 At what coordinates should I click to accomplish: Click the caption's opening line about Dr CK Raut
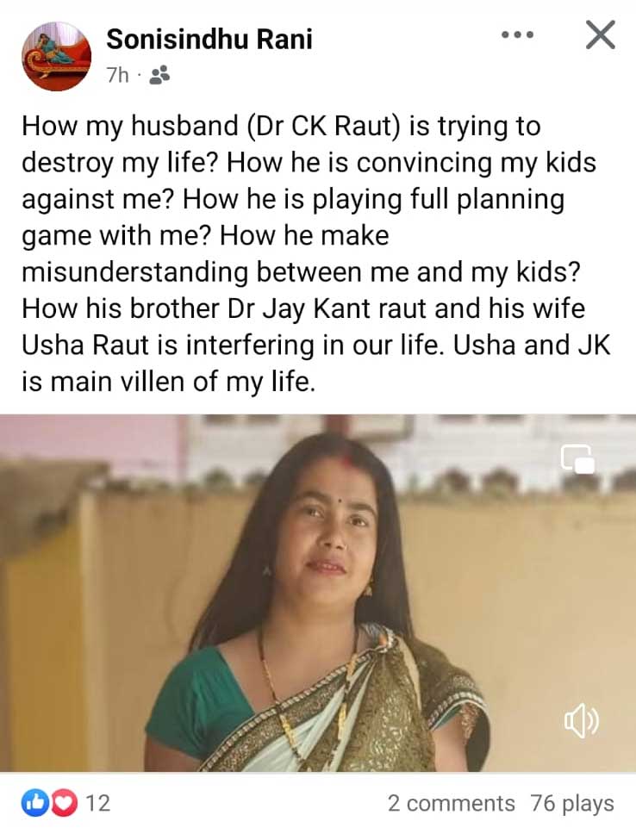(281, 127)
